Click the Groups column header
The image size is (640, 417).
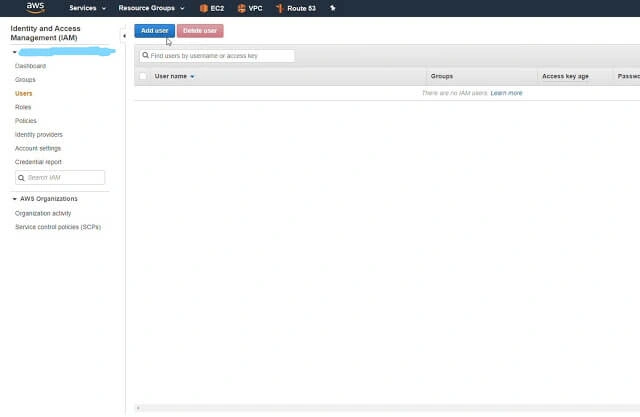(442, 76)
